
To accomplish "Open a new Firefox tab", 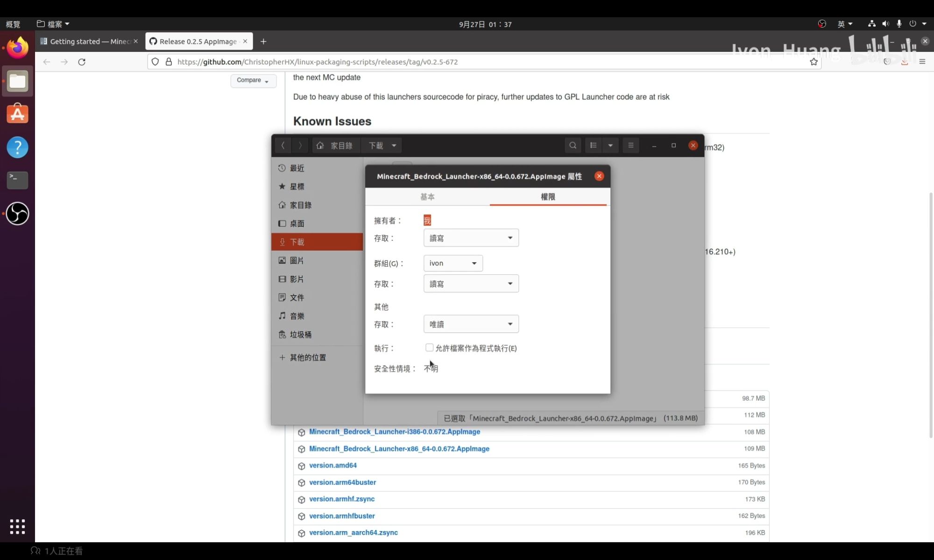I will point(263,42).
